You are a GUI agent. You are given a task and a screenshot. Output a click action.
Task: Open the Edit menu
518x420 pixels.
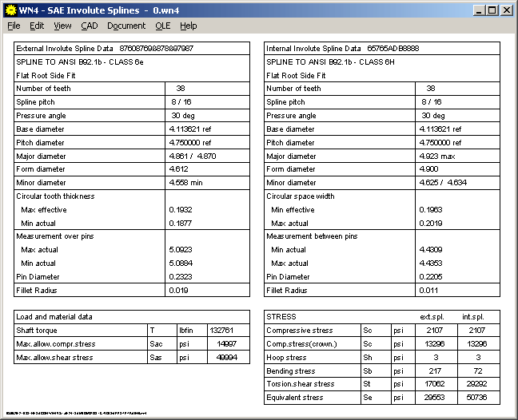[37, 26]
